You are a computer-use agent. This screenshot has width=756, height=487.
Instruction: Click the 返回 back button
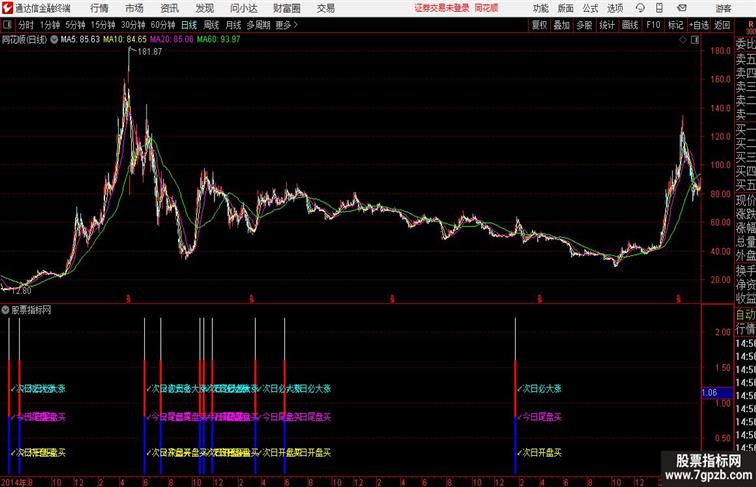click(x=722, y=25)
